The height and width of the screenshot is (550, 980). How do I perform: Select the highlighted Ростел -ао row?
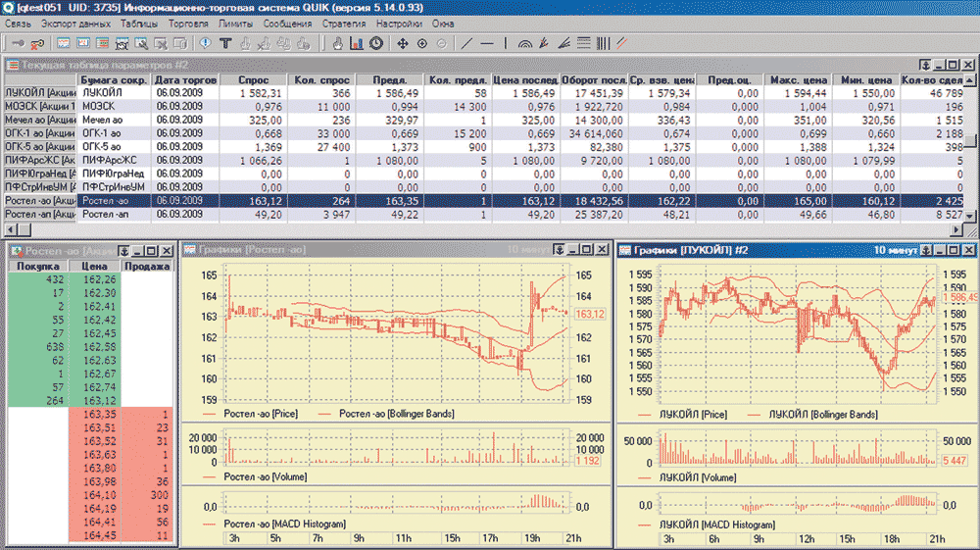pyautogui.click(x=483, y=201)
